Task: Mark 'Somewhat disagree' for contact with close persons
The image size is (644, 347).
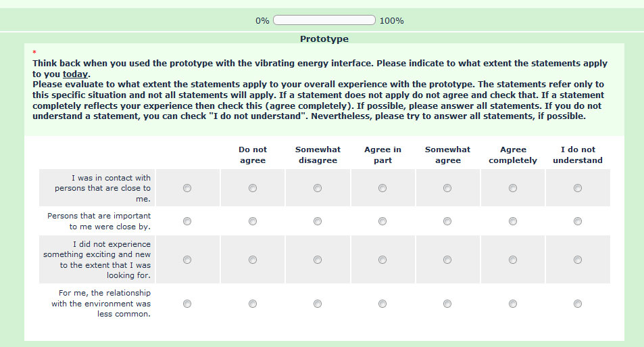Action: click(x=318, y=188)
